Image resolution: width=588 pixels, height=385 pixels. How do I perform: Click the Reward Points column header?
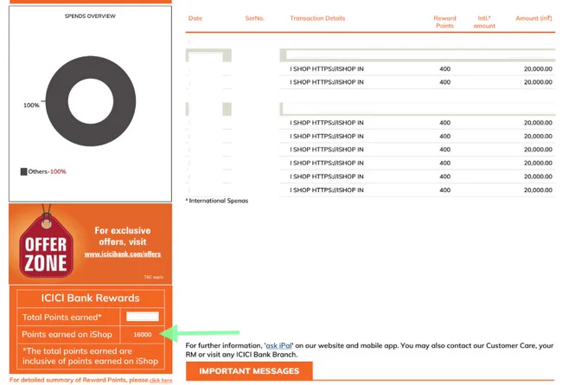(x=444, y=22)
